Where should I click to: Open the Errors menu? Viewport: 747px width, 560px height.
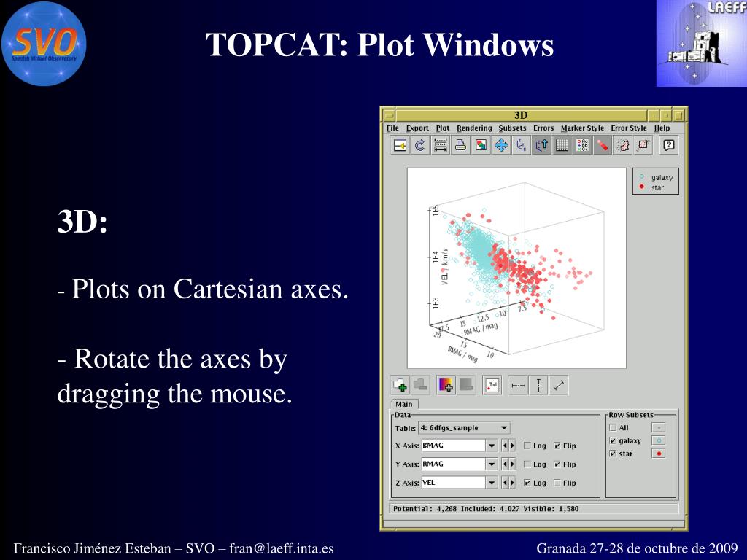pyautogui.click(x=543, y=128)
